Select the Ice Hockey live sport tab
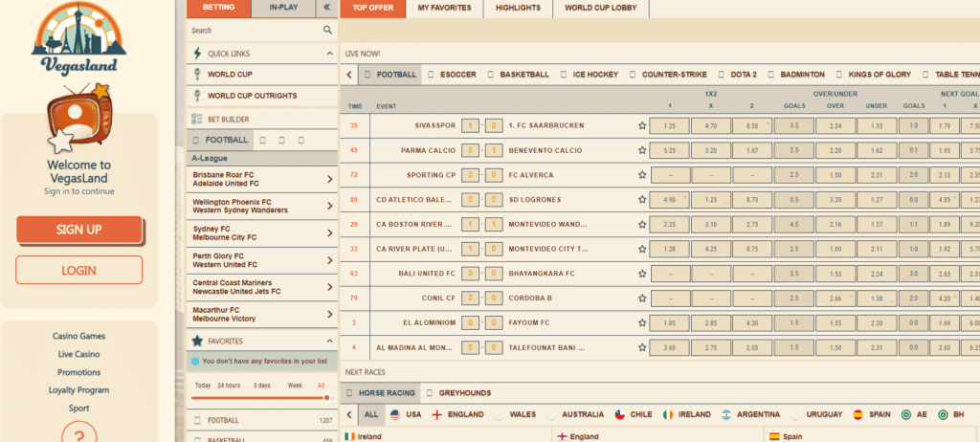Screen dimensions: 980x442 [590, 75]
